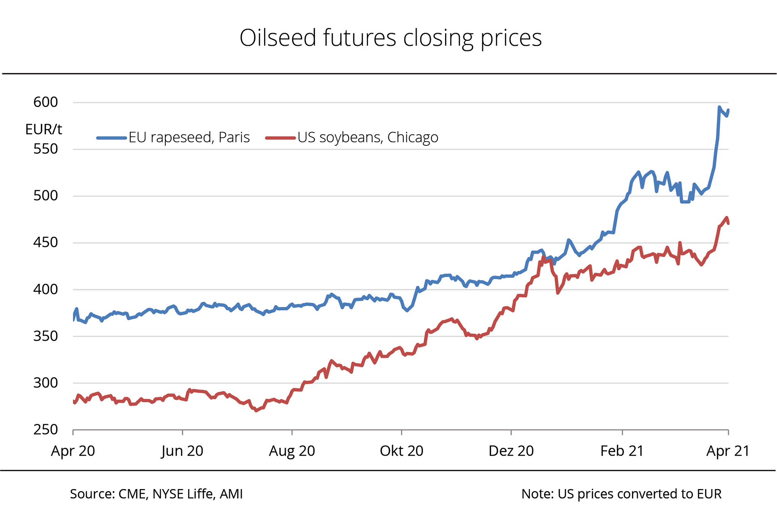The width and height of the screenshot is (777, 532).
Task: Select the 500 y-axis tick label
Action: click(46, 195)
